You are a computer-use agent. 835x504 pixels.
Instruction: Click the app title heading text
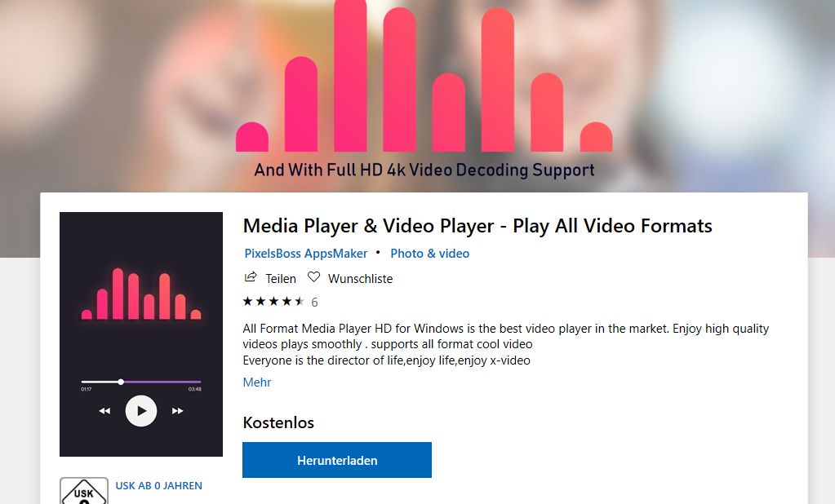point(477,226)
